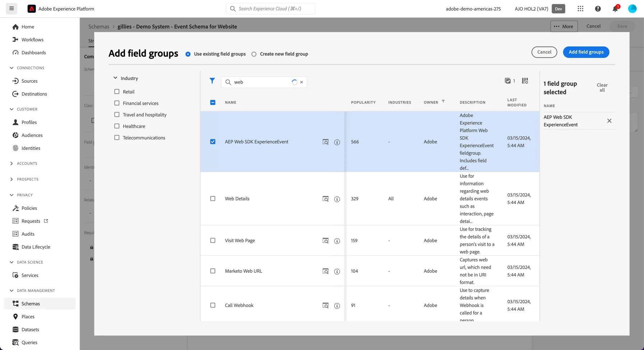Preview the Call Webhook field group

[x=326, y=305]
